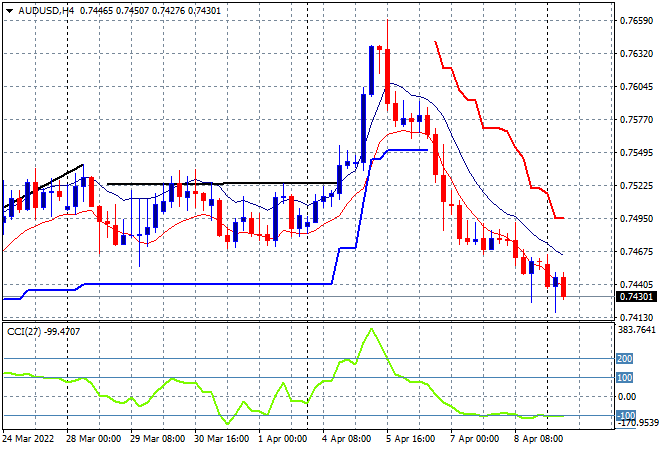Viewport: 660px width, 450px height.
Task: Click the 0.75225 price scale label
Action: (x=636, y=186)
